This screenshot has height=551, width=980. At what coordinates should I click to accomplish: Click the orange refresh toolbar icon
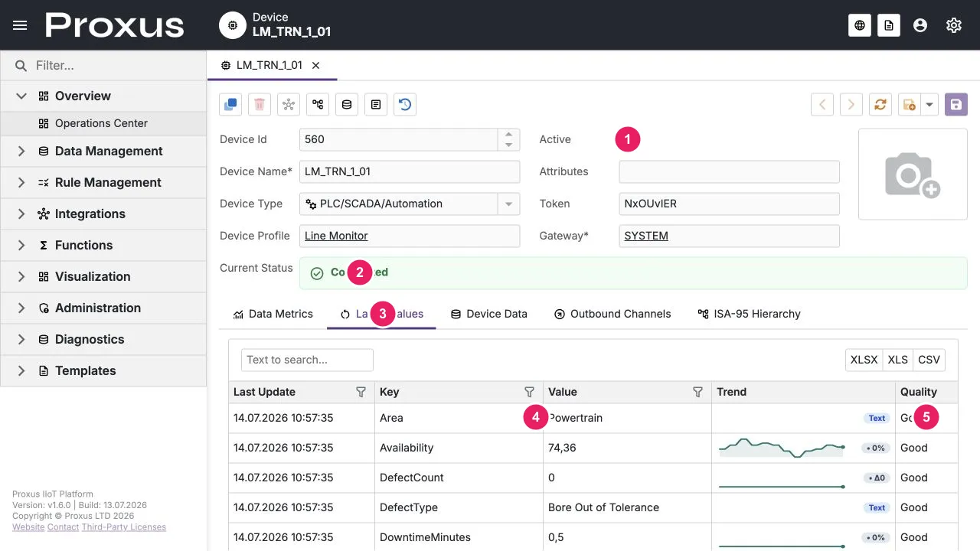tap(880, 104)
